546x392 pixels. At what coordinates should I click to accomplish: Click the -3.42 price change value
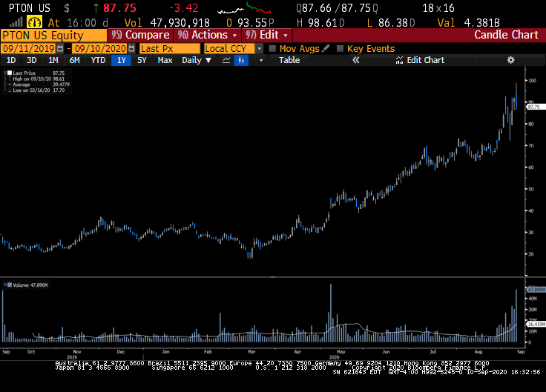[183, 8]
